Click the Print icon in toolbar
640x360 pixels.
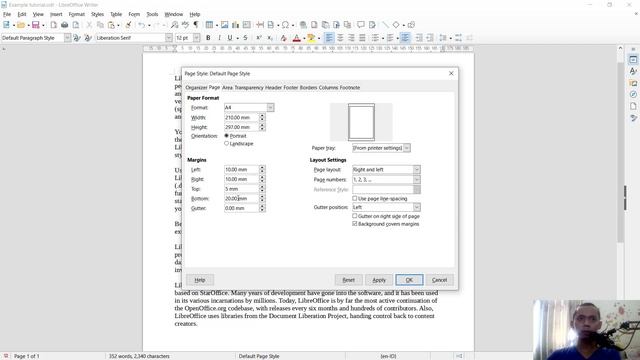pyautogui.click(x=64, y=25)
